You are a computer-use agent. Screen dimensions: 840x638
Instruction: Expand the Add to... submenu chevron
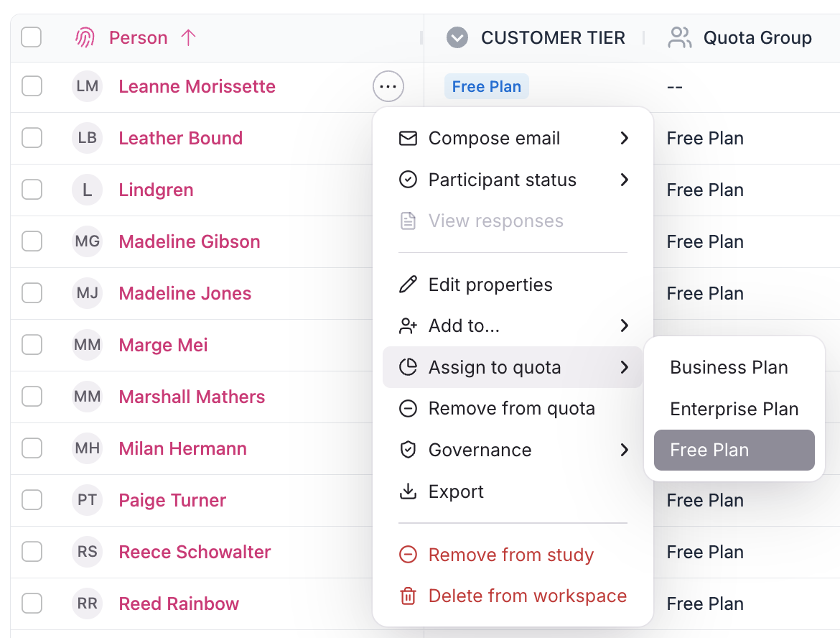624,326
